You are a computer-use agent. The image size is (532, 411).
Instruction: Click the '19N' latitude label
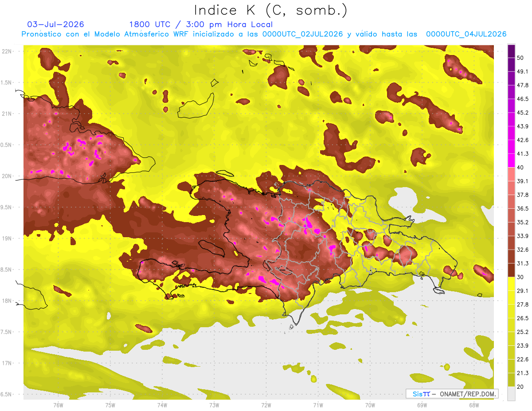click(8, 238)
